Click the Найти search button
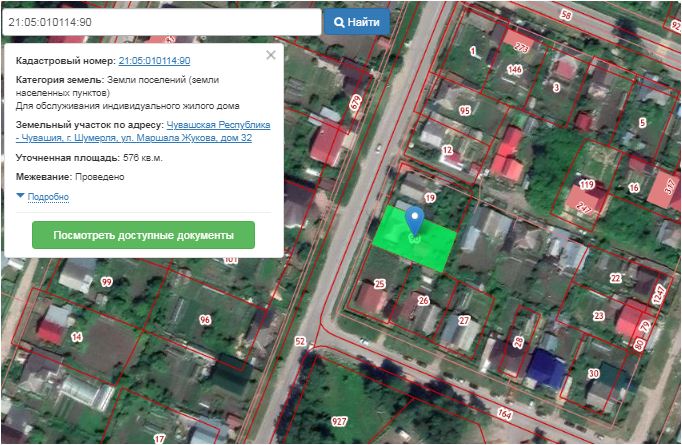682x445 pixels. pos(356,21)
